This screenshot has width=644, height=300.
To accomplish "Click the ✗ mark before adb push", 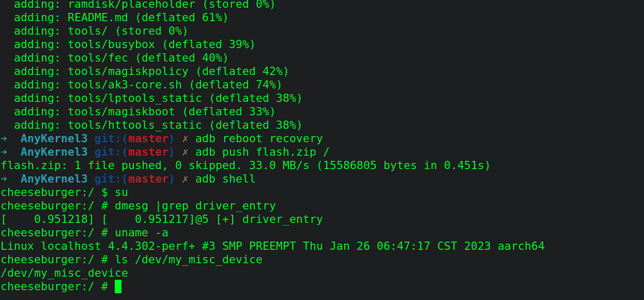I will tap(185, 152).
